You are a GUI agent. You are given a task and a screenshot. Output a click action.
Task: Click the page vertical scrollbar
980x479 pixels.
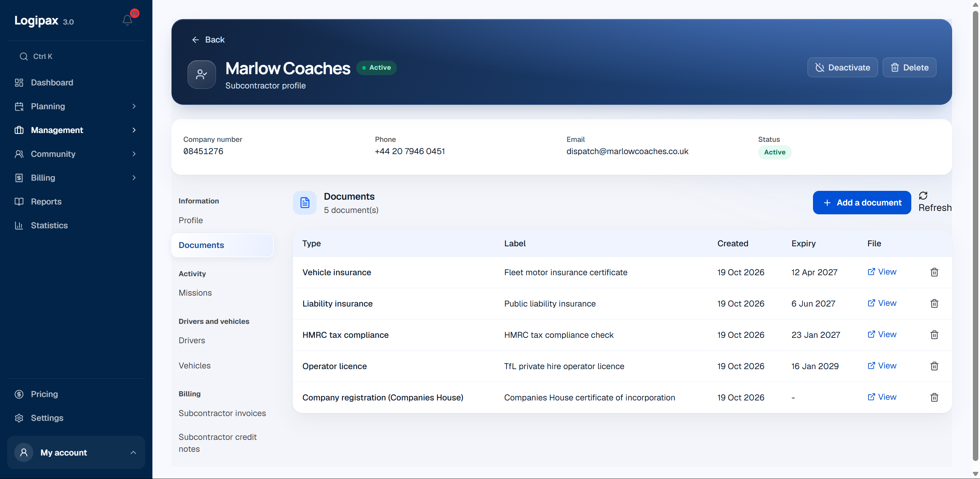[975, 236]
